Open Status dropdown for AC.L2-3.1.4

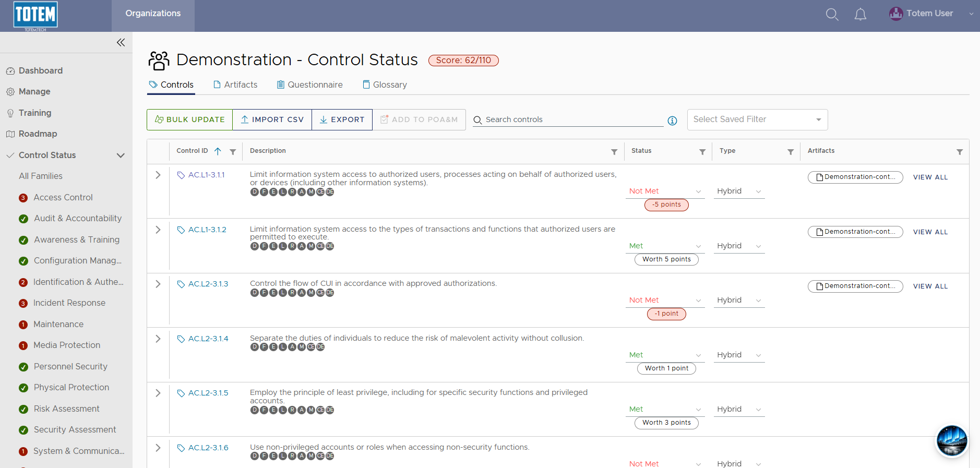665,355
